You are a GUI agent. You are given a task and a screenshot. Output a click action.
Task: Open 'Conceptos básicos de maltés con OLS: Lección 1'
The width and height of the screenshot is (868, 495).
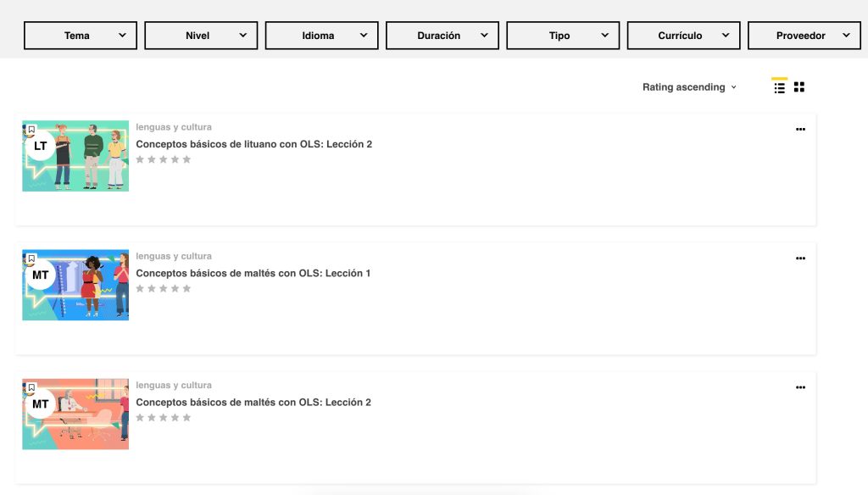[253, 273]
